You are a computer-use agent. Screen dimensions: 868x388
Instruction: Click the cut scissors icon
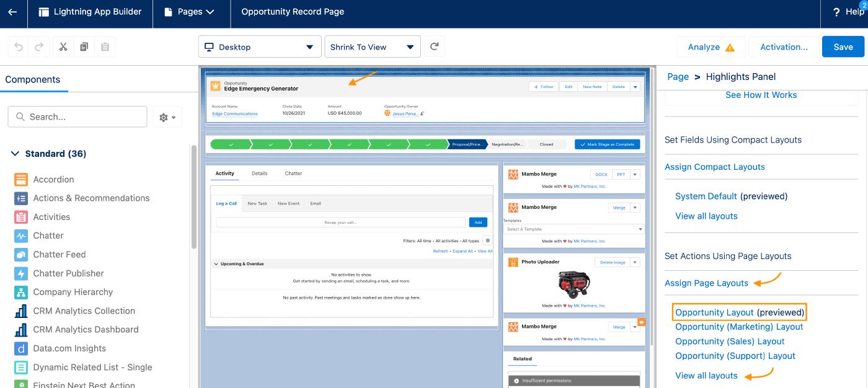coord(63,47)
